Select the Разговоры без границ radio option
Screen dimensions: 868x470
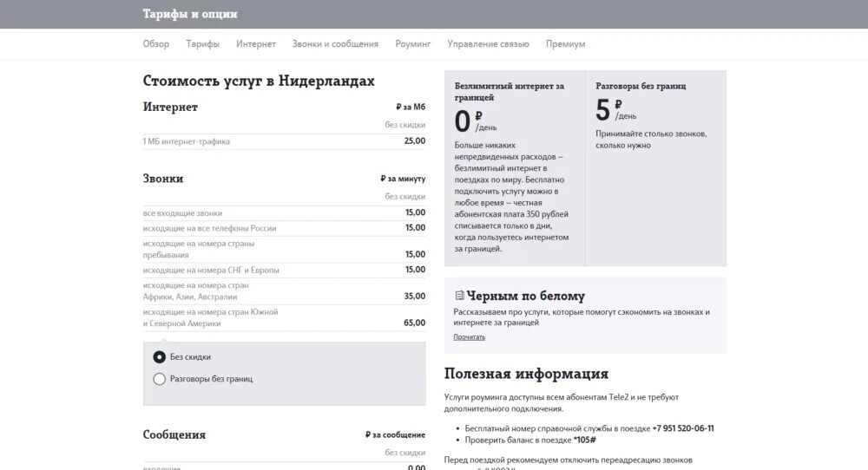click(160, 379)
